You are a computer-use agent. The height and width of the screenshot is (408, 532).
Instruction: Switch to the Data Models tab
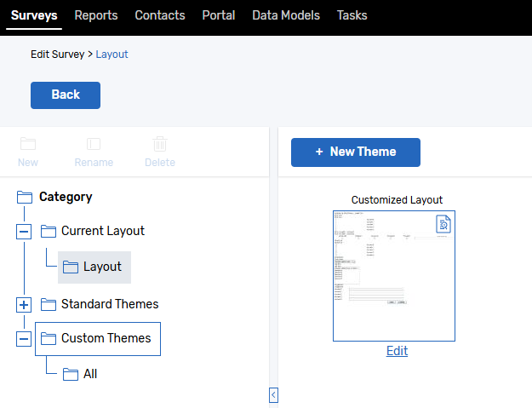pyautogui.click(x=286, y=15)
